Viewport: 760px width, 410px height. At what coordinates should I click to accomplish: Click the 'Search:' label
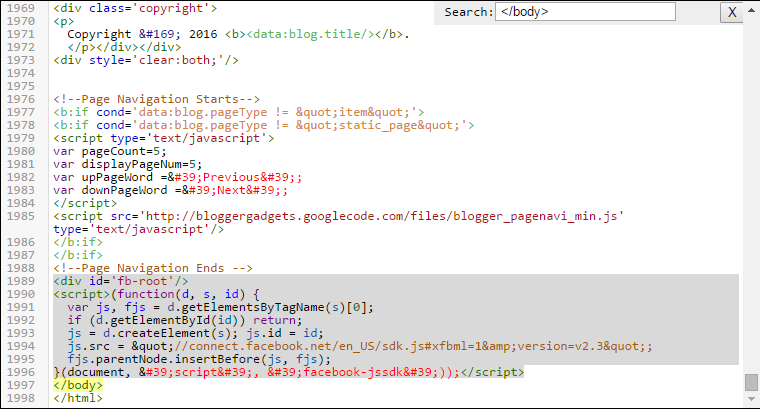coord(469,12)
